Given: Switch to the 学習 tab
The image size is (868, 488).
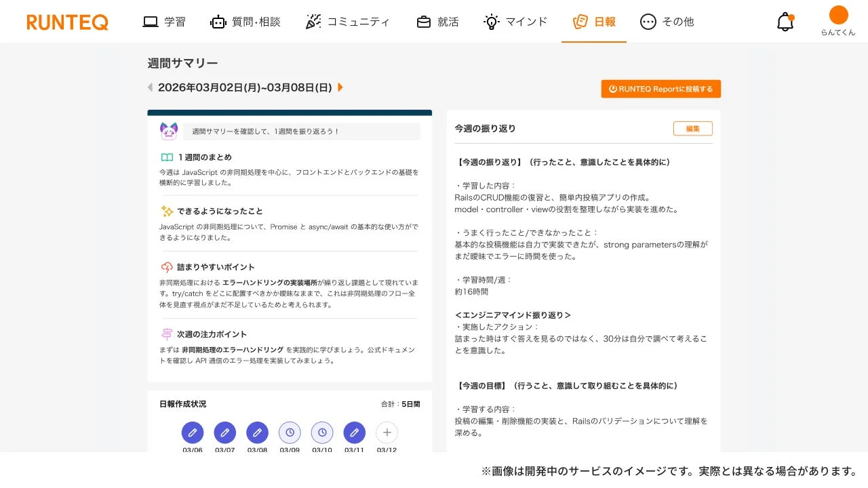Looking at the screenshot, I should click(165, 21).
